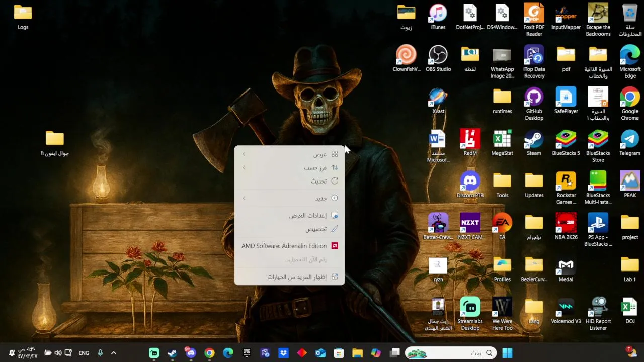Screen dimensions: 644x362
Task: Open Dropbox from the taskbar
Action: click(x=283, y=353)
